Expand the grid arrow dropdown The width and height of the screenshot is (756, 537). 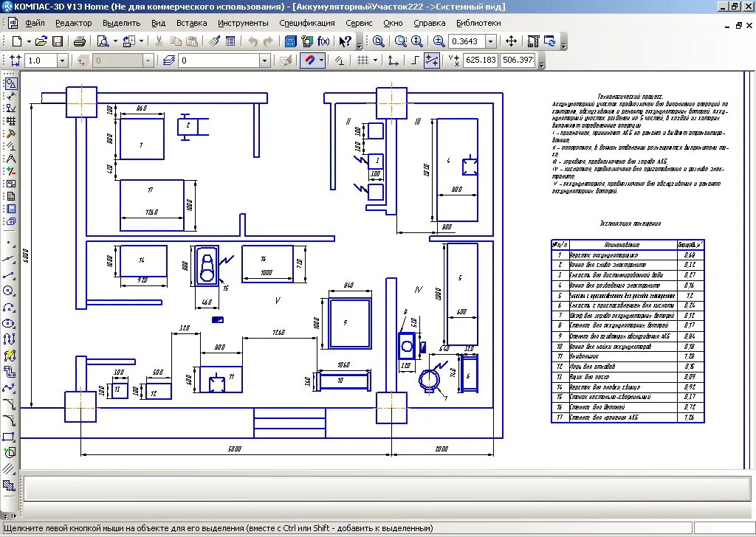pyautogui.click(x=375, y=60)
